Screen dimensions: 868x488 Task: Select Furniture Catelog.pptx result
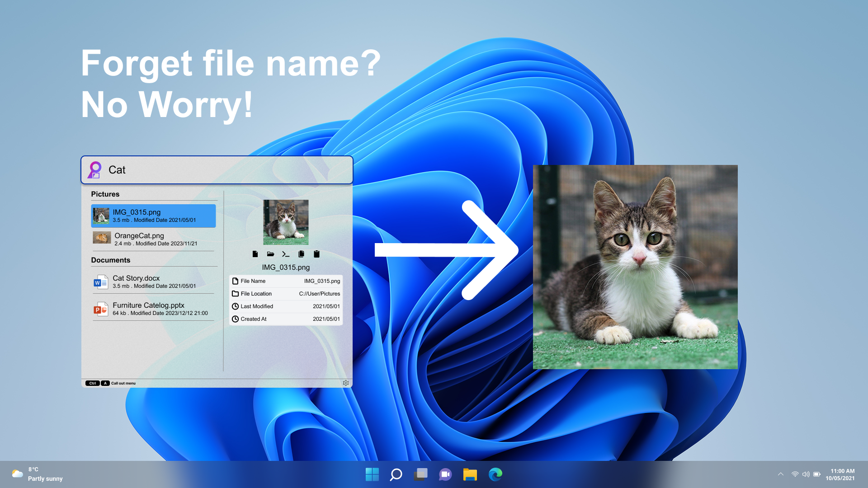(x=154, y=309)
